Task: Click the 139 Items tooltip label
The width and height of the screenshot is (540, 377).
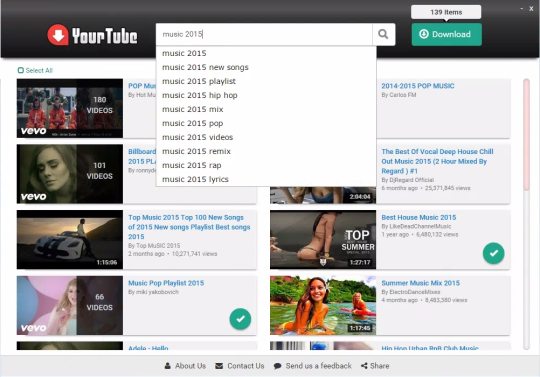Action: (x=446, y=12)
